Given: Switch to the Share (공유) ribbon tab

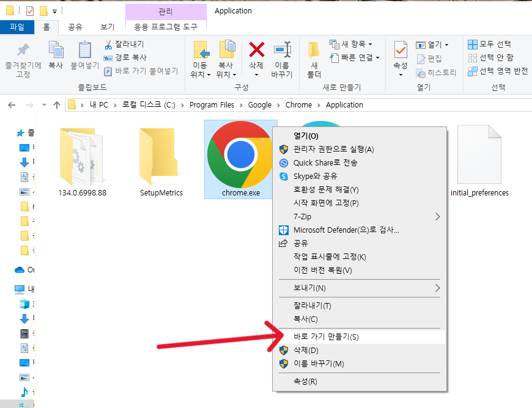Looking at the screenshot, I should point(75,27).
